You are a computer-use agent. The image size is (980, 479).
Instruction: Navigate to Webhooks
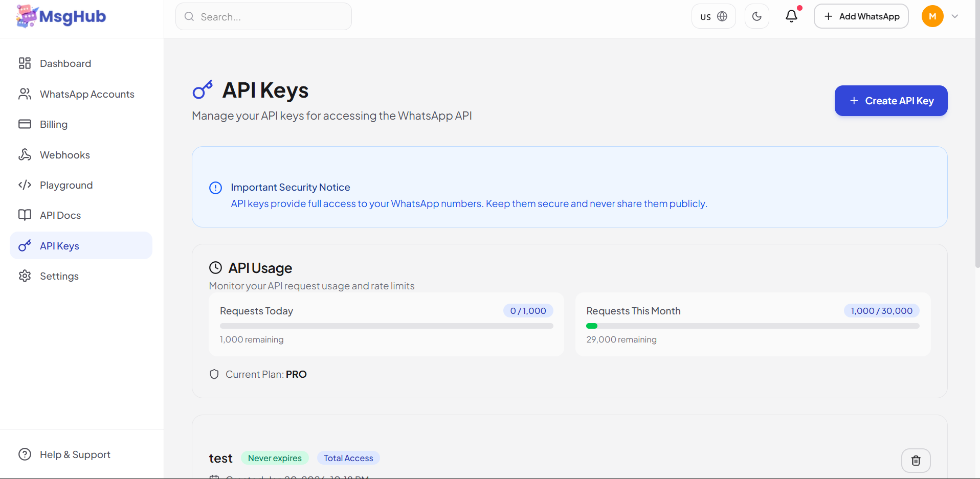pos(81,155)
